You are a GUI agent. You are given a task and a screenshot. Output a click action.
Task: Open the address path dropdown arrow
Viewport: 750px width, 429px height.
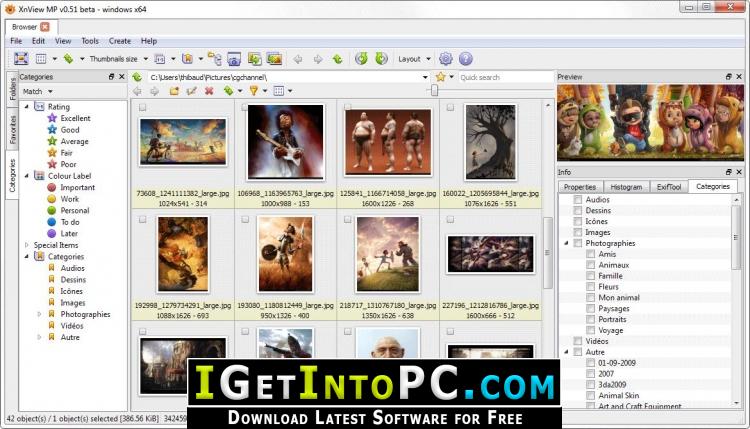click(x=425, y=77)
